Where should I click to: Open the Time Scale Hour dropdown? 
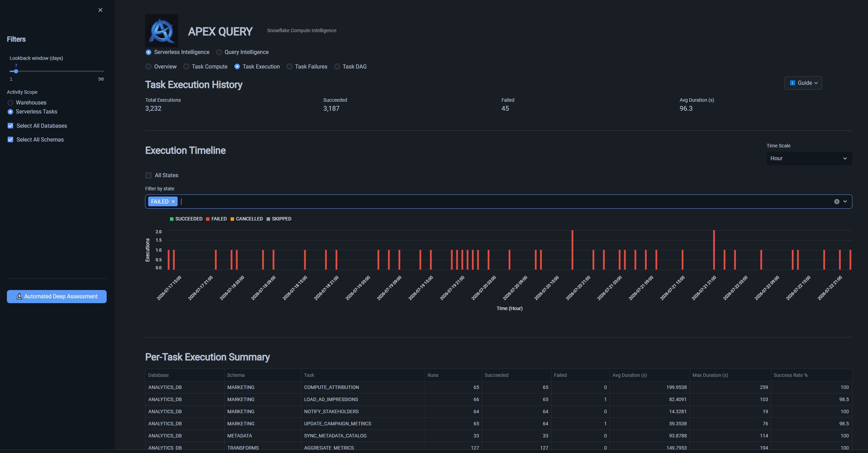pos(809,158)
